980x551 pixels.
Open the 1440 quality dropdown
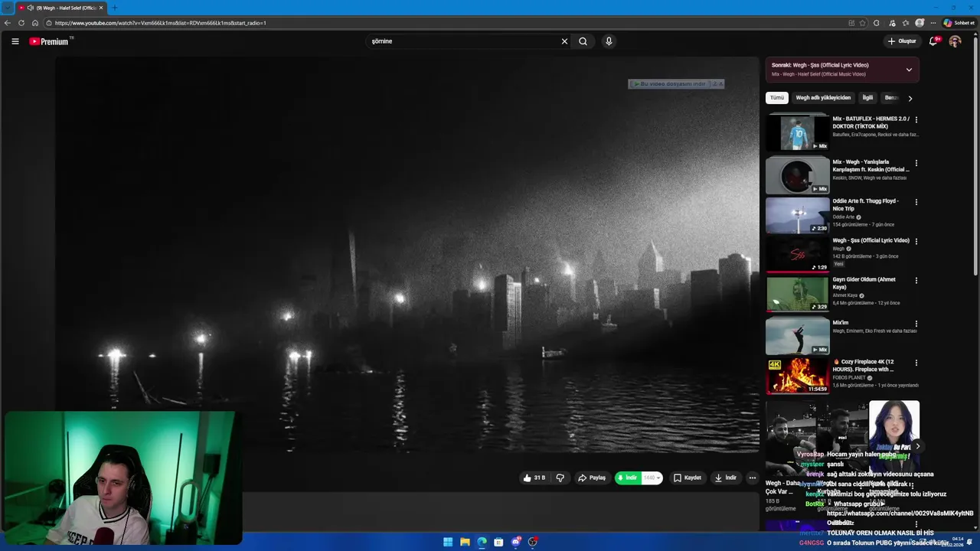pos(652,478)
